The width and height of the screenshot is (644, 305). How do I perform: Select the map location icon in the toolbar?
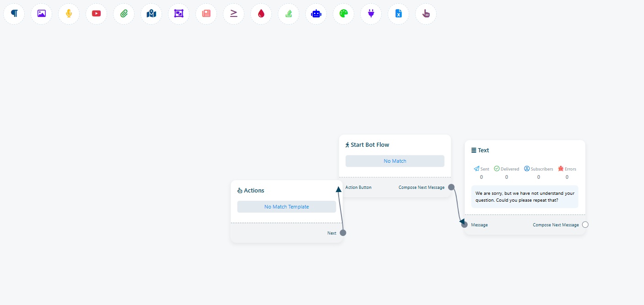pos(152,14)
